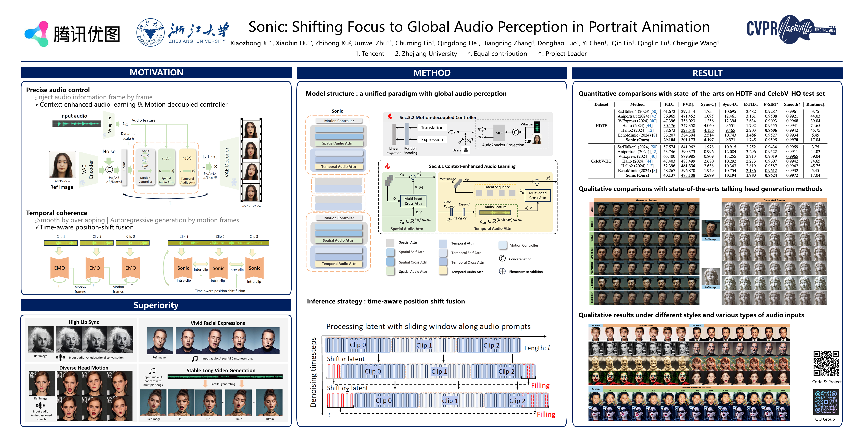Click the Code & Project QR code
Viewport: 868px width, 434px height.
826,363
